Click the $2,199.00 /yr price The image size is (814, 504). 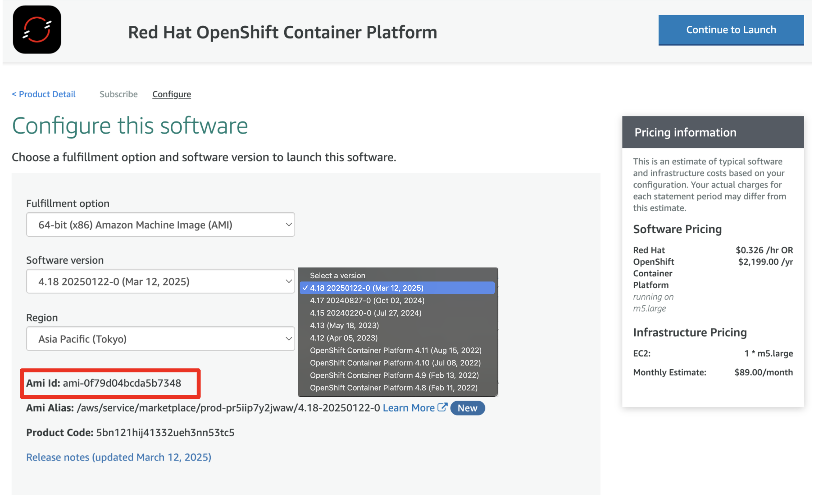point(766,262)
